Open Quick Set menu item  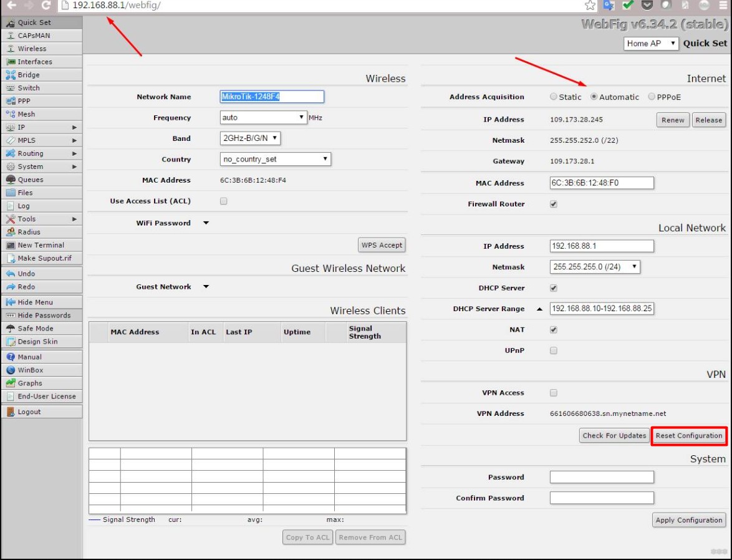(42, 22)
